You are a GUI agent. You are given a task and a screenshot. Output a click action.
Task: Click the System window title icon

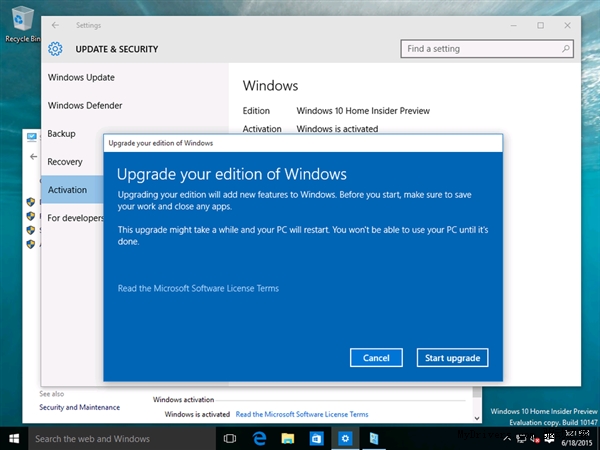[x=32, y=137]
